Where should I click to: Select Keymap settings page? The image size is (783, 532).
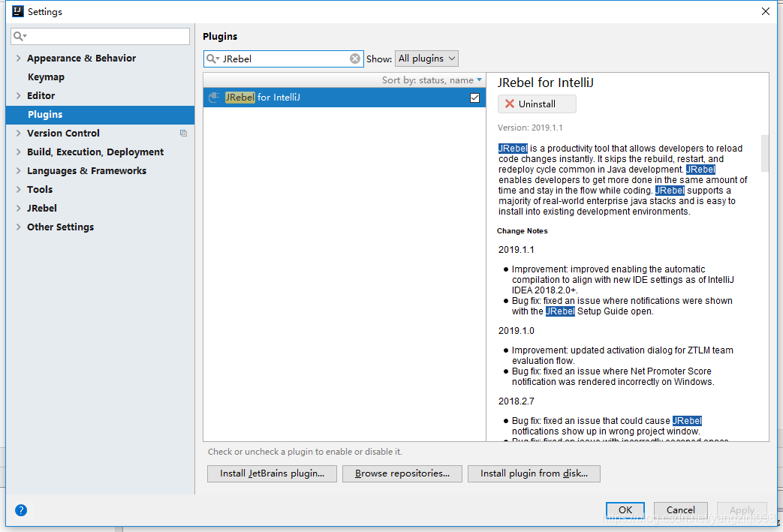[46, 77]
